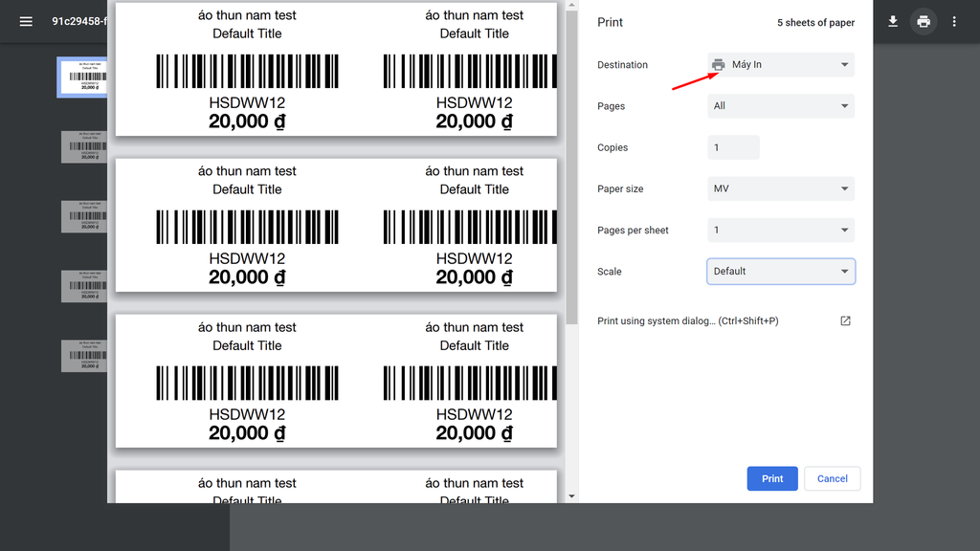Click the 'Print' dialog heading
This screenshot has height=551, width=980.
(610, 23)
